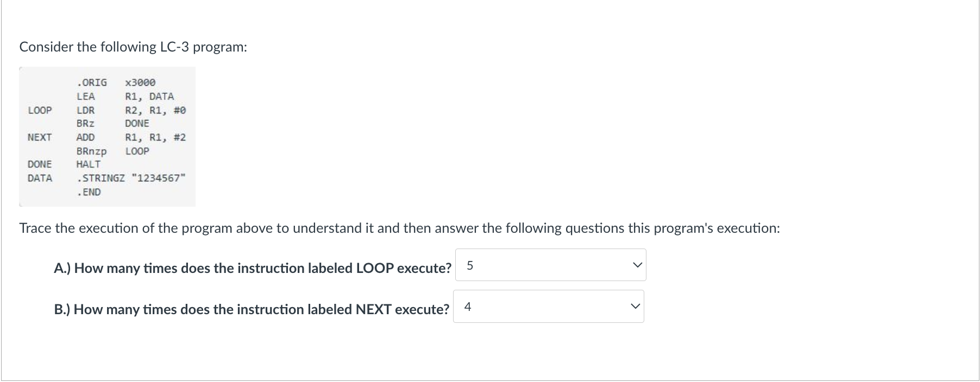This screenshot has width=980, height=382.
Task: Click the question B text about NEXT
Action: [252, 309]
